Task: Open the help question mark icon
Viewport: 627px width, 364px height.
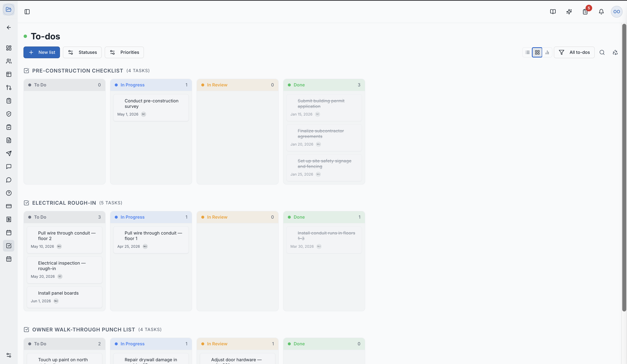Action: pos(9,193)
